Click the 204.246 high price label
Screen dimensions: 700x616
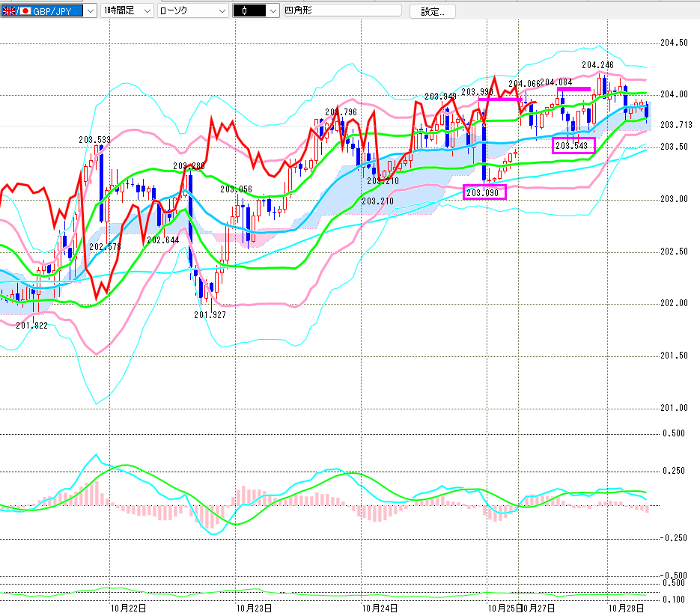[597, 65]
